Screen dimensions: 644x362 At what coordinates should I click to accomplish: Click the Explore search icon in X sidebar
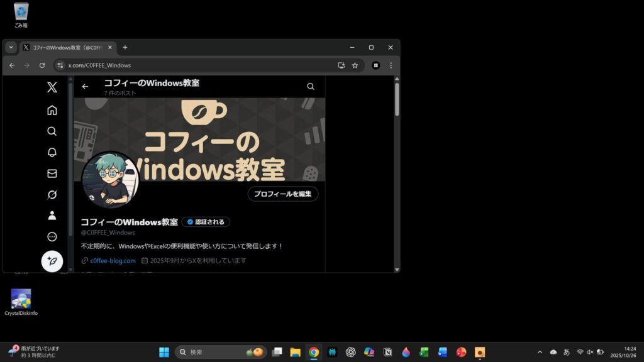pos(52,131)
